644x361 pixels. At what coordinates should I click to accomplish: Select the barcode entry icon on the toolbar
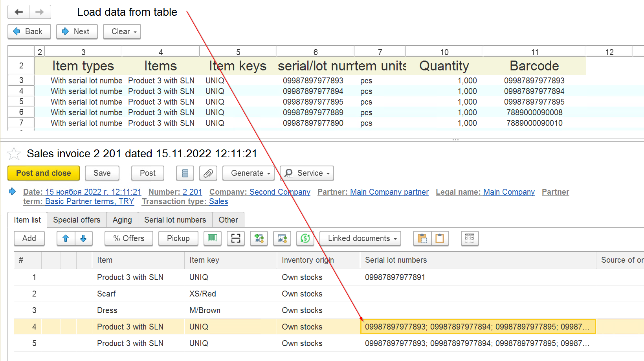213,238
